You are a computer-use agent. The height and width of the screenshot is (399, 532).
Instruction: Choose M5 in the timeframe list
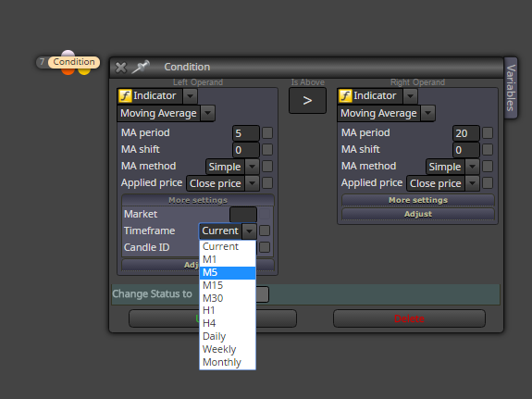[x=228, y=272]
